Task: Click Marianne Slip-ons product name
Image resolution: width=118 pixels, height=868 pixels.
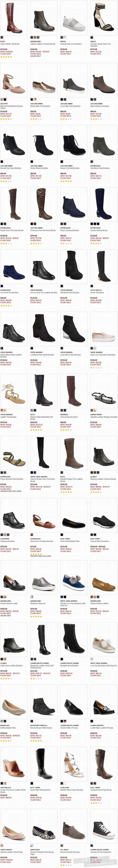Action: (x=38, y=603)
